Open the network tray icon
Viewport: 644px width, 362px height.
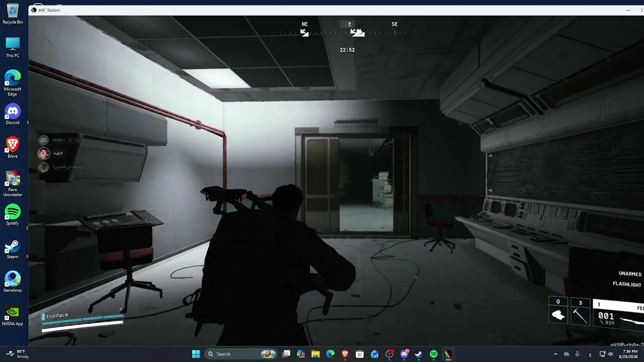click(602, 354)
